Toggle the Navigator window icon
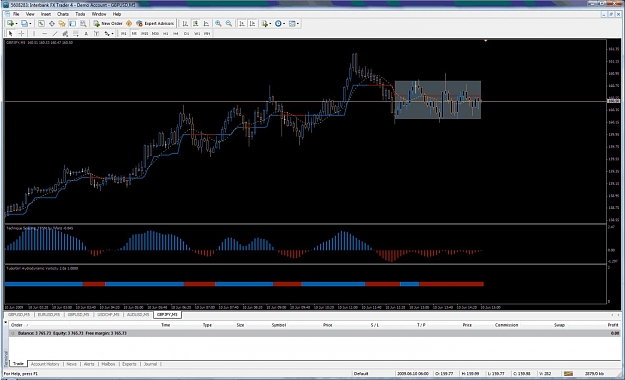 [x=62, y=24]
